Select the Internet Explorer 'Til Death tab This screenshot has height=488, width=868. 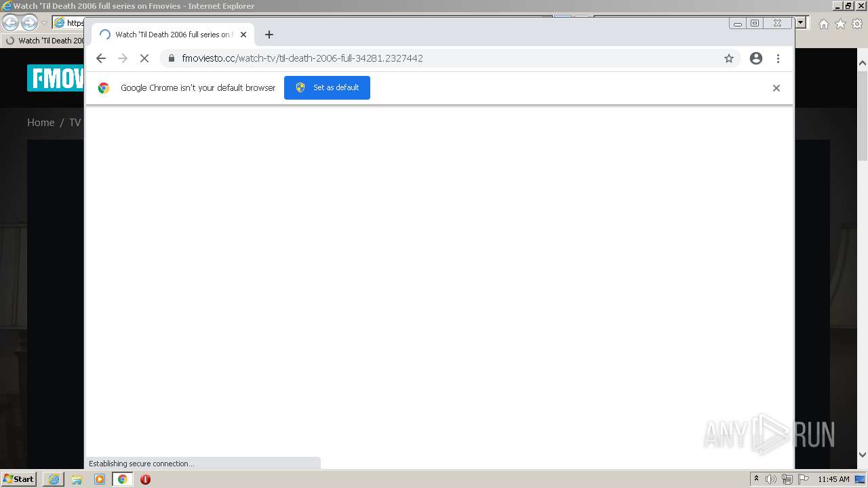coord(43,41)
